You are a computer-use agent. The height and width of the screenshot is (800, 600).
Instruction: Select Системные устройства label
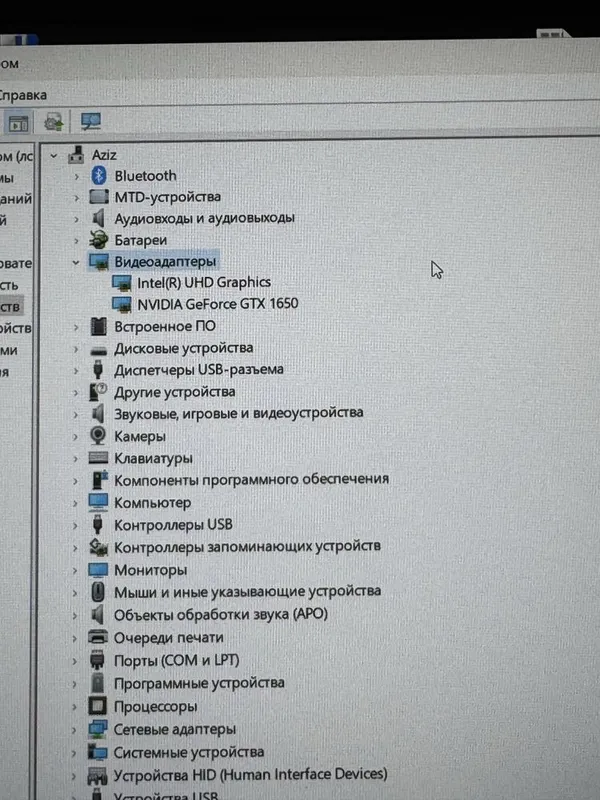tap(188, 752)
